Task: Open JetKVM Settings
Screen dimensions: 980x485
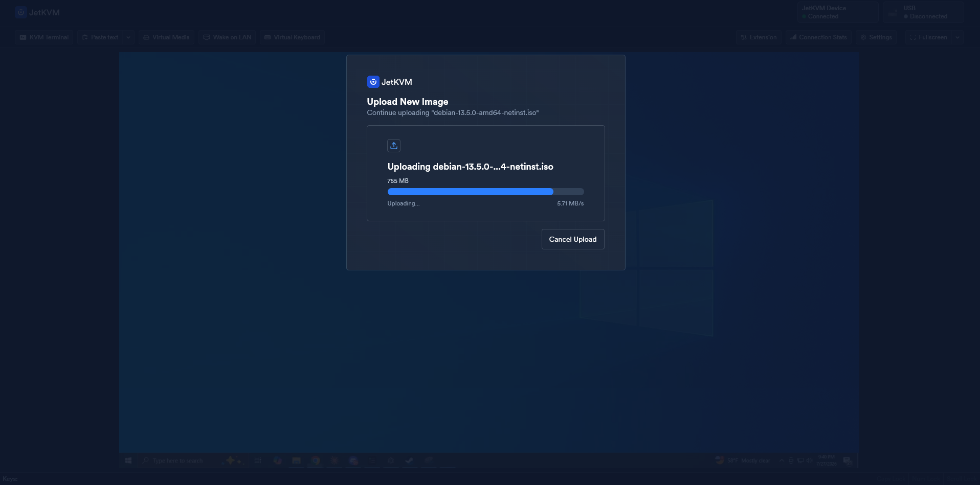Action: coord(876,37)
